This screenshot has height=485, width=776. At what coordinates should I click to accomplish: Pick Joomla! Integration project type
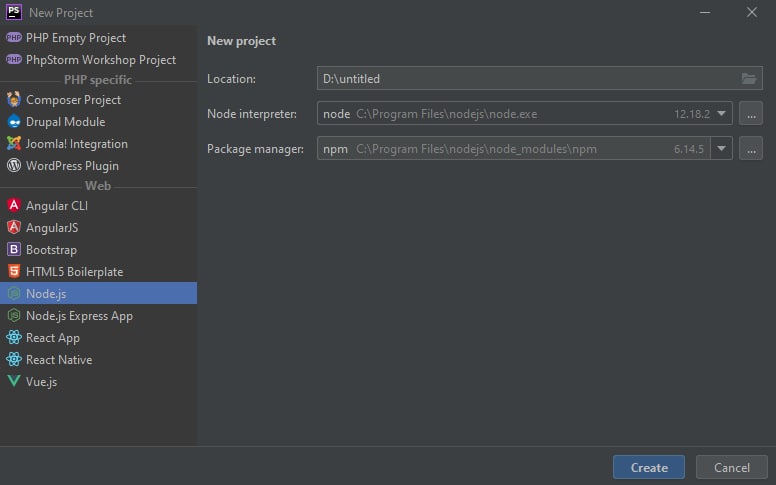click(x=98, y=144)
